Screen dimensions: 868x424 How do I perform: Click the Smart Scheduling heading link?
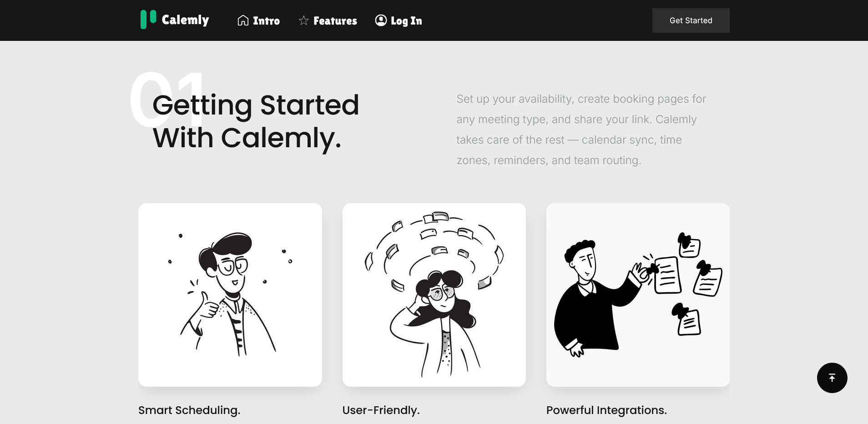(189, 410)
